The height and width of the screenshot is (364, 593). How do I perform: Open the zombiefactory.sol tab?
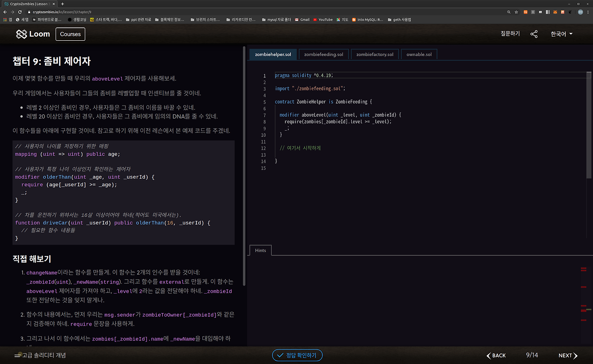click(375, 54)
